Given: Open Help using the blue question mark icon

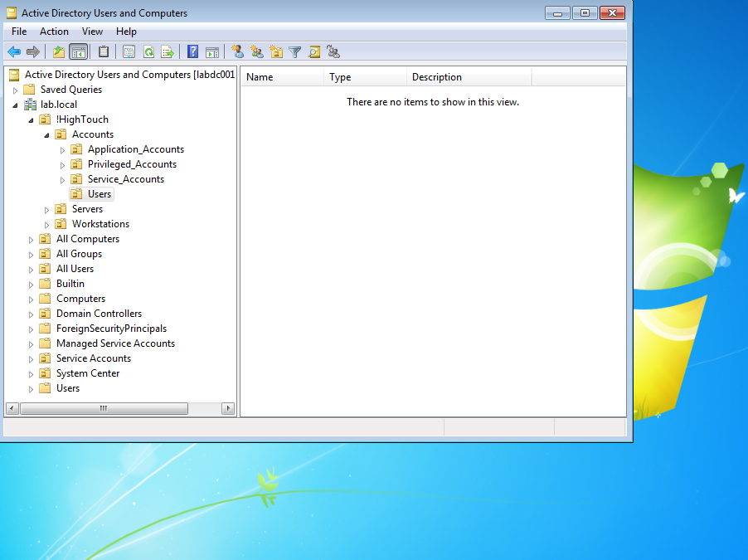Looking at the screenshot, I should click(192, 51).
